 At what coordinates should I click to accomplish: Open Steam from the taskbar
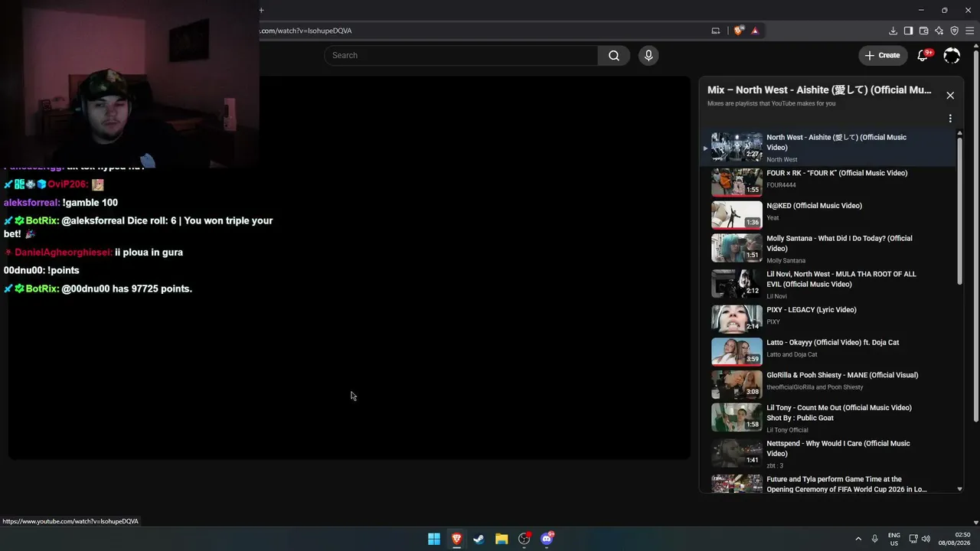point(479,539)
